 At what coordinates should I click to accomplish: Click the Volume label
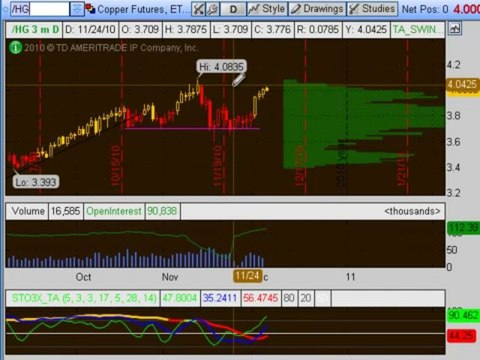coord(28,211)
